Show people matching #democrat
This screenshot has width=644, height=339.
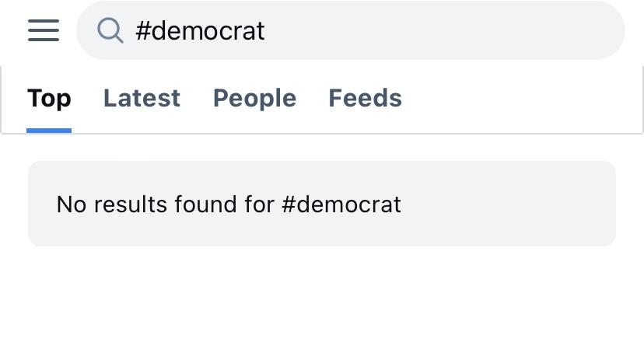[x=254, y=99]
